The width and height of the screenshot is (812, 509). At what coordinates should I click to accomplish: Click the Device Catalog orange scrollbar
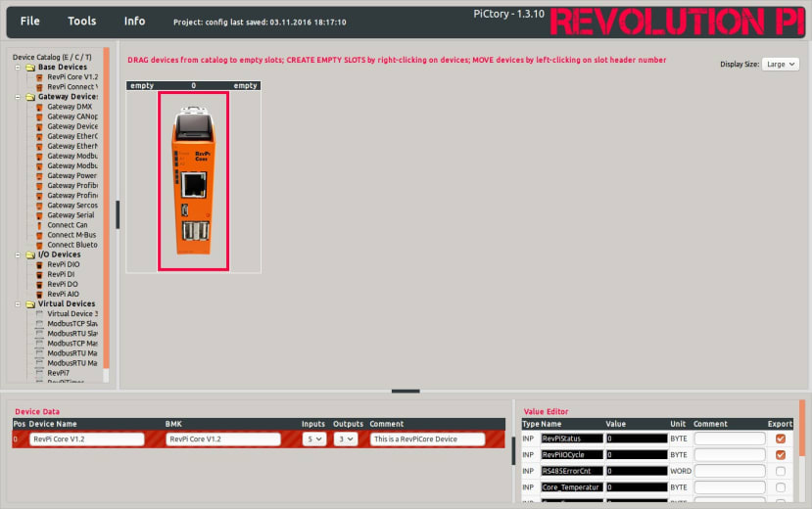106,207
